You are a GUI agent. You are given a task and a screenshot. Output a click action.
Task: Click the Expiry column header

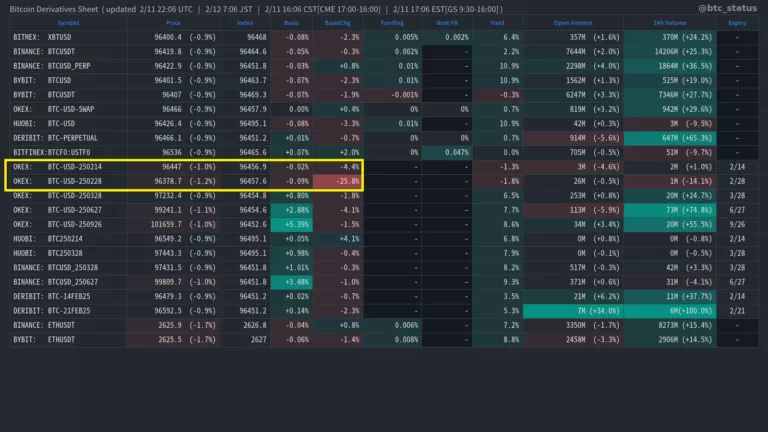(x=737, y=23)
